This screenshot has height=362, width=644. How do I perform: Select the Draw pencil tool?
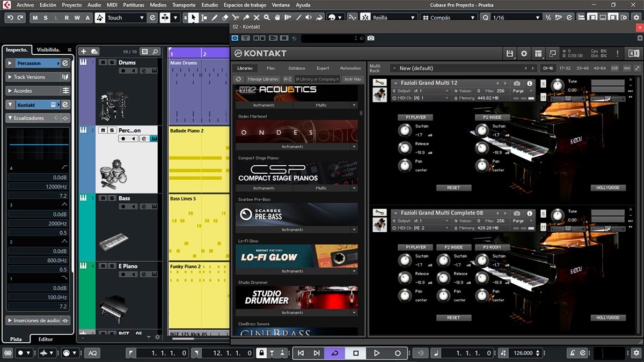pyautogui.click(x=215, y=18)
